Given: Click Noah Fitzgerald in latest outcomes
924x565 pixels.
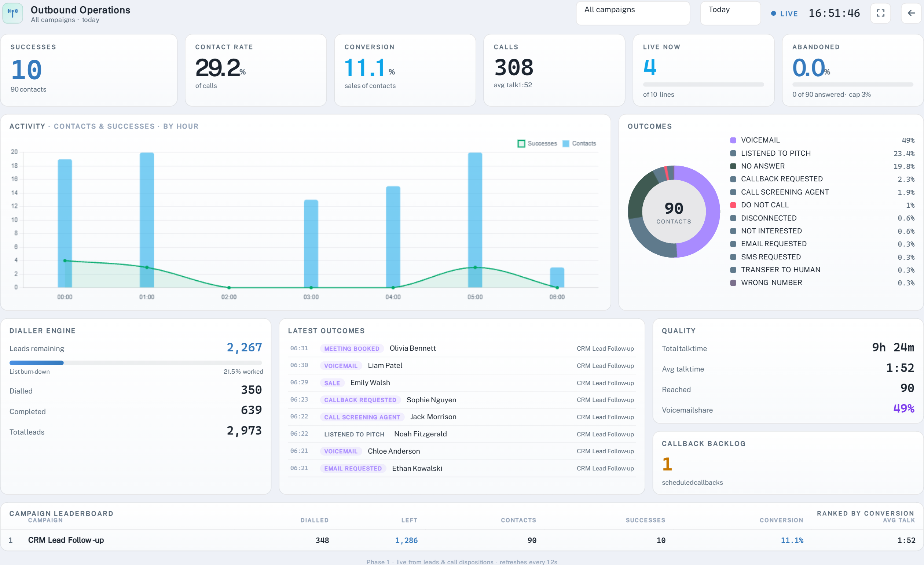Looking at the screenshot, I should pos(420,434).
